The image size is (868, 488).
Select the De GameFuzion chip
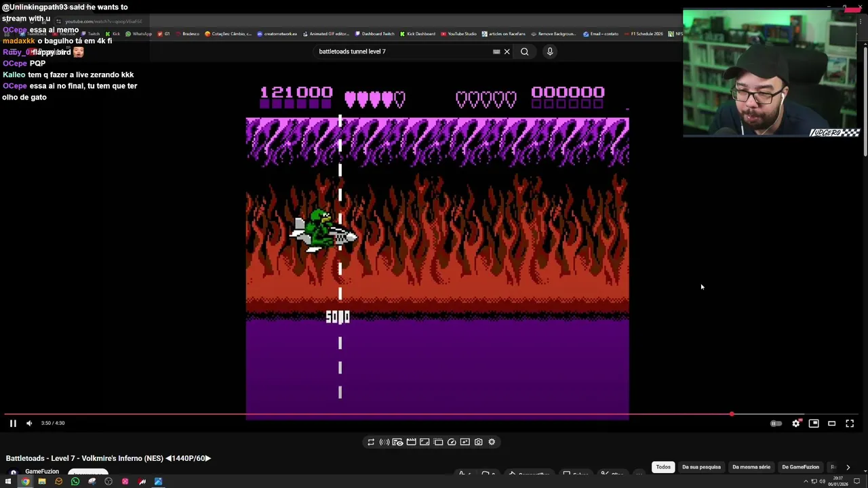click(x=800, y=467)
